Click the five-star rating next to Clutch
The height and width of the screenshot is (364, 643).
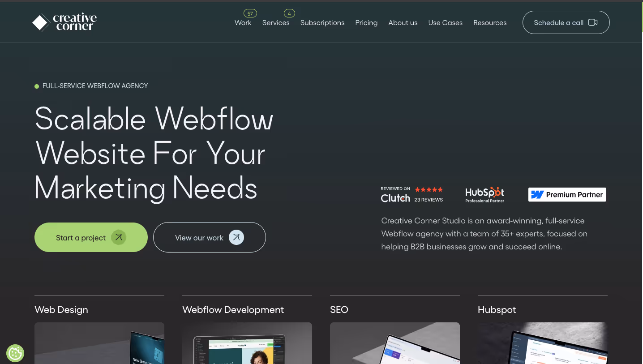pos(429,189)
